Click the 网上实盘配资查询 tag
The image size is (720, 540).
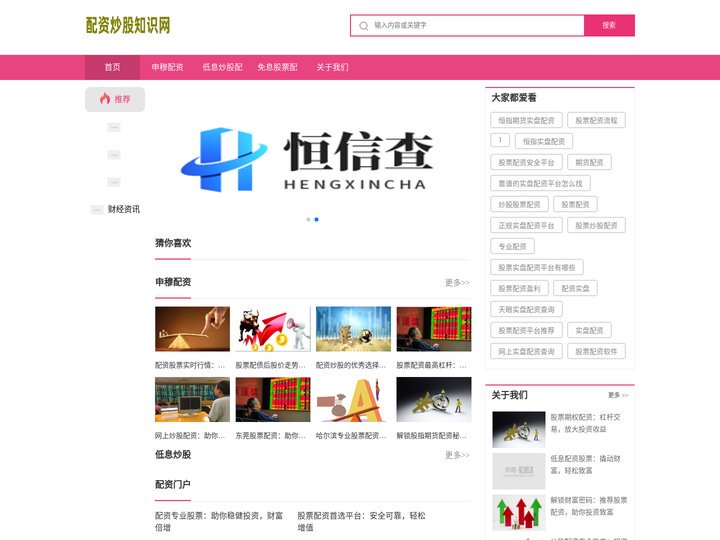click(526, 351)
